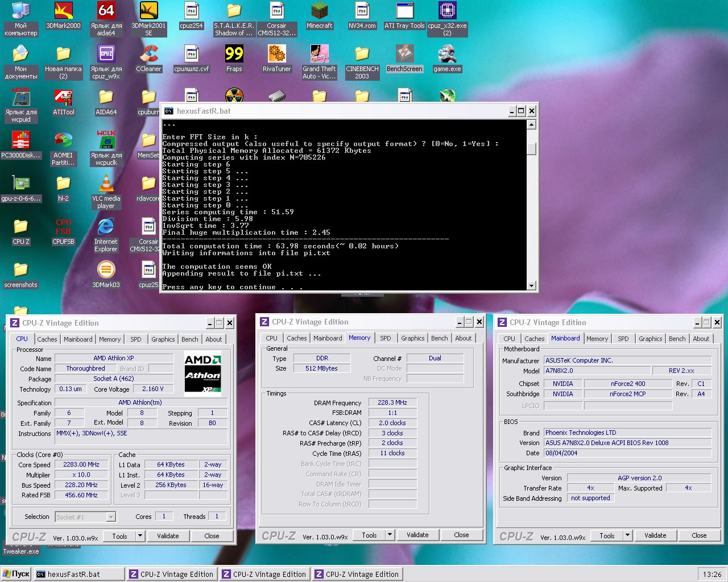This screenshot has height=582, width=728.
Task: Open the game.exe desktop icon
Action: point(447,59)
